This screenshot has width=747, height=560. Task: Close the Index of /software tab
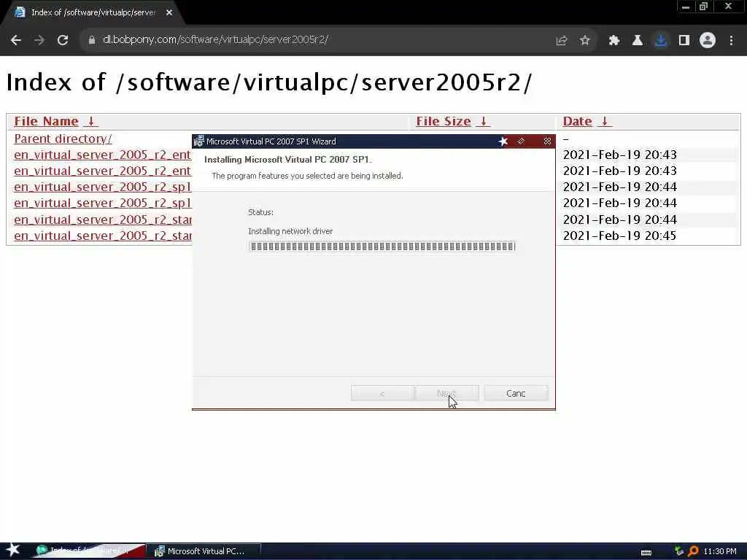click(x=169, y=13)
